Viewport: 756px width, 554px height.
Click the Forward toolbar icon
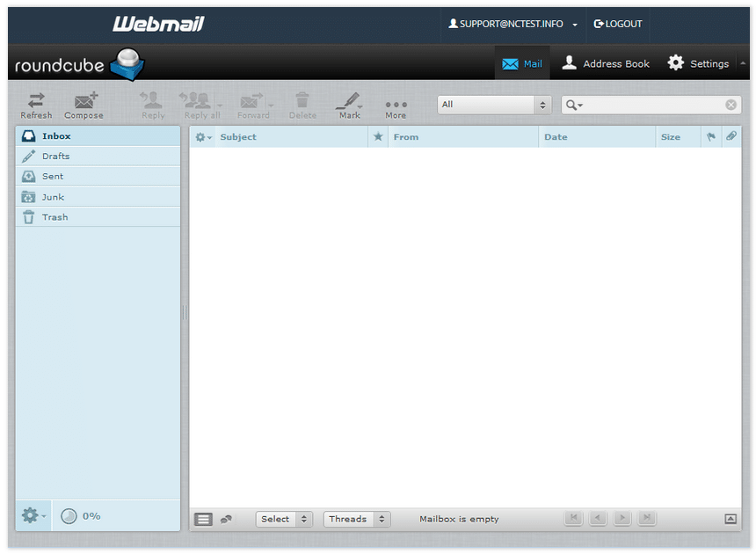click(x=251, y=106)
